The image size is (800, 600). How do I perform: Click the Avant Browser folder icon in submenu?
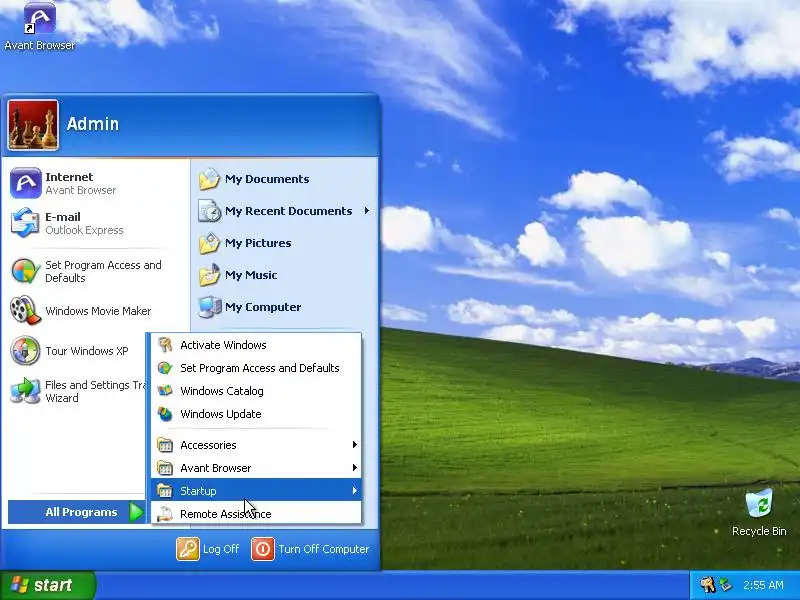165,468
